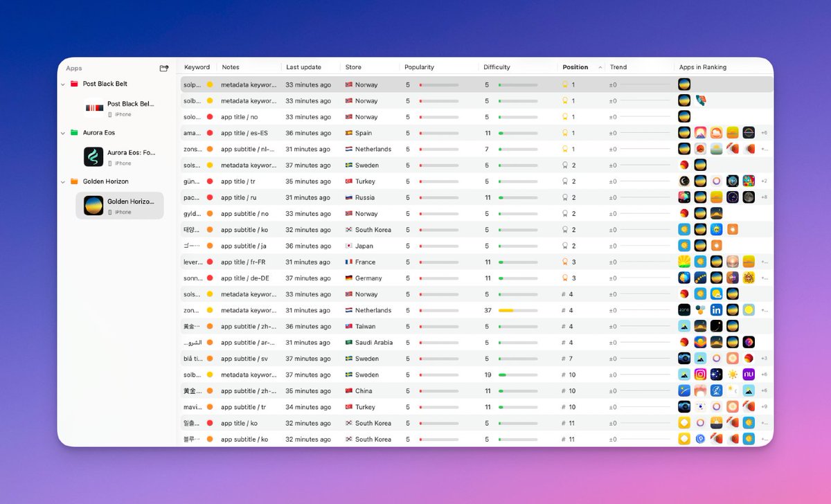Click '34 minutes ago' in the Last update column
The width and height of the screenshot is (831, 504).
coord(308,407)
